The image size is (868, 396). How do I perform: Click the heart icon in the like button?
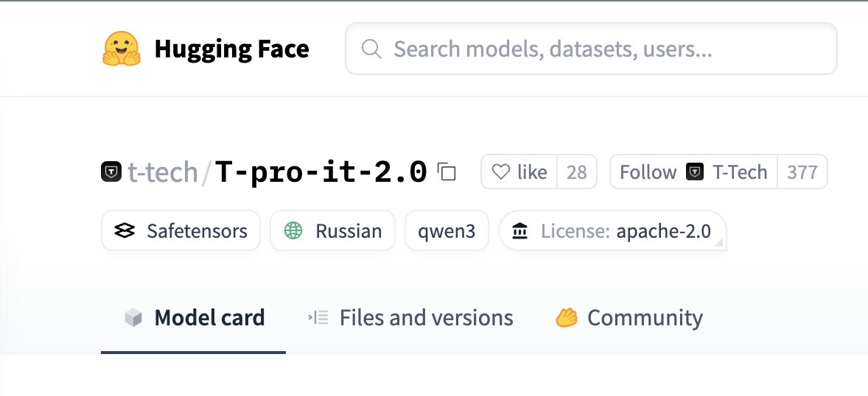501,172
